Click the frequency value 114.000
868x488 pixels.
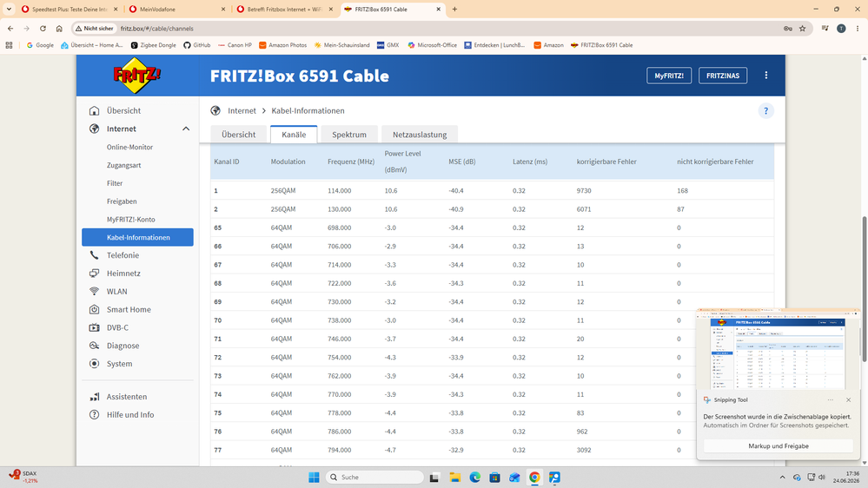pos(340,191)
